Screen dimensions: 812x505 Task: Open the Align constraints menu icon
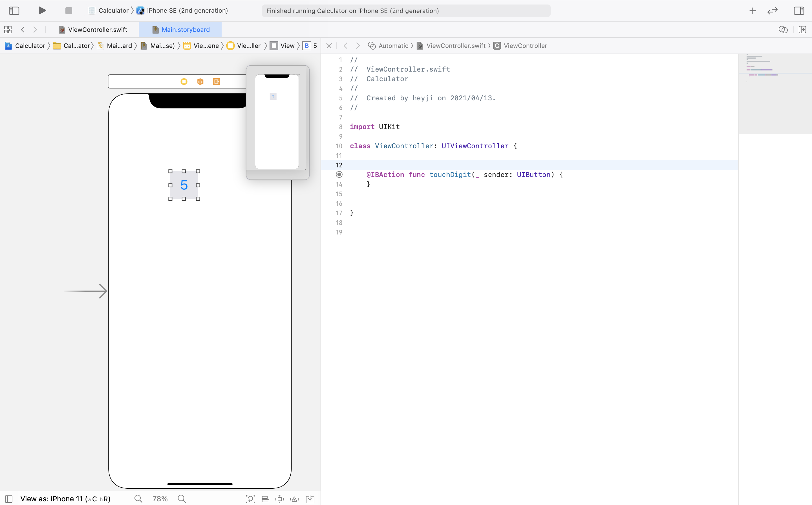(x=265, y=499)
